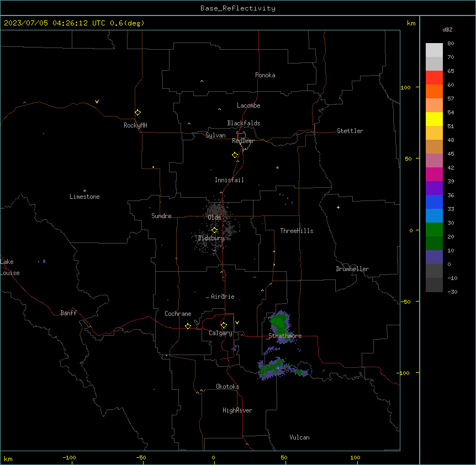Click the Didsbury town label
476x465 pixels.
[x=211, y=238]
